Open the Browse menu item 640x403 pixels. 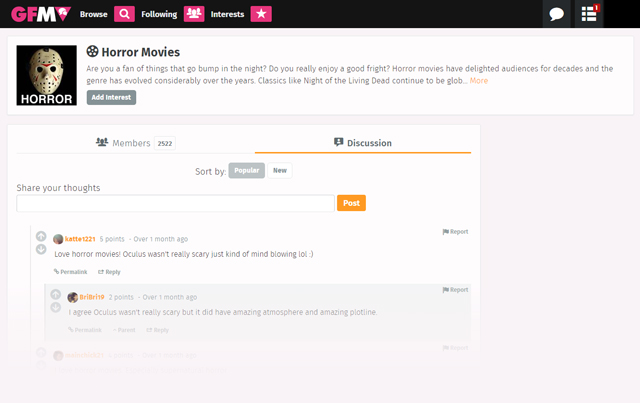tap(93, 14)
